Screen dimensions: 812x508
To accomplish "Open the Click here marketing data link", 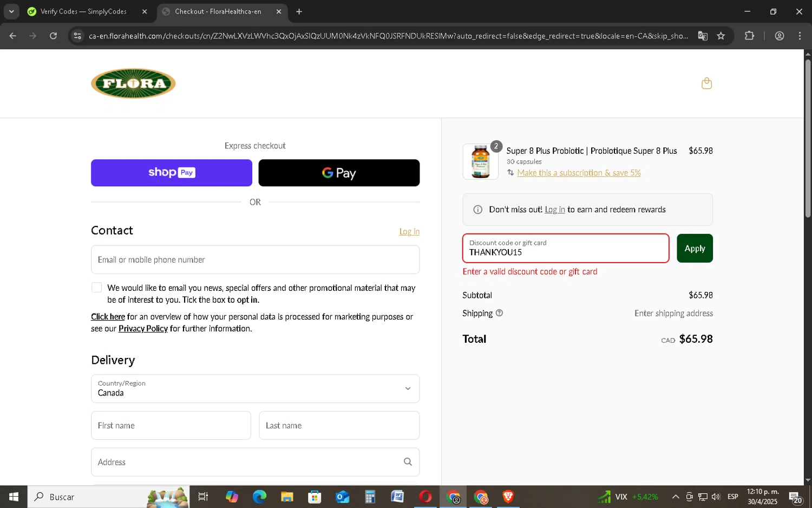I will click(108, 317).
